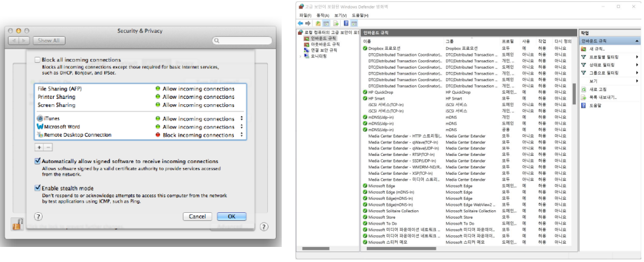Uncheck Automatically allow signed software checkbox
Image resolution: width=644 pixels, height=262 pixels.
point(37,161)
